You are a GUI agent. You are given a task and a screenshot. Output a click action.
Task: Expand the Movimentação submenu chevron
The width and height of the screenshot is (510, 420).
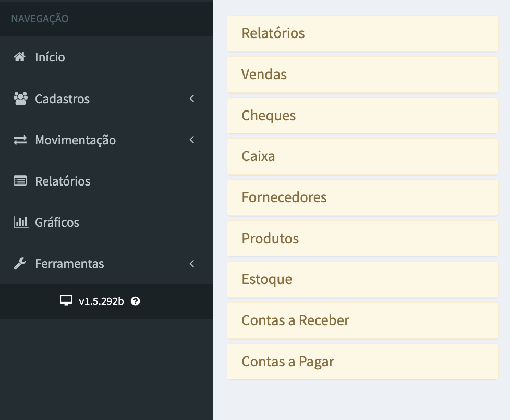[192, 140]
